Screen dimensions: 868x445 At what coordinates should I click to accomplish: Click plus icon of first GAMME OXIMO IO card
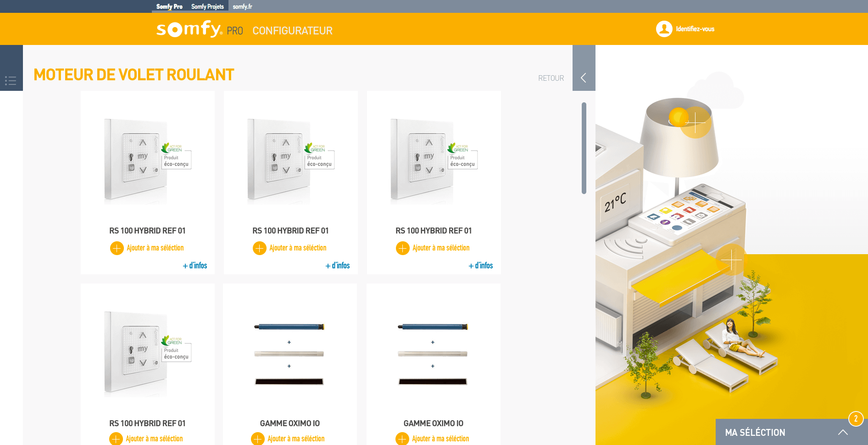coord(258,439)
